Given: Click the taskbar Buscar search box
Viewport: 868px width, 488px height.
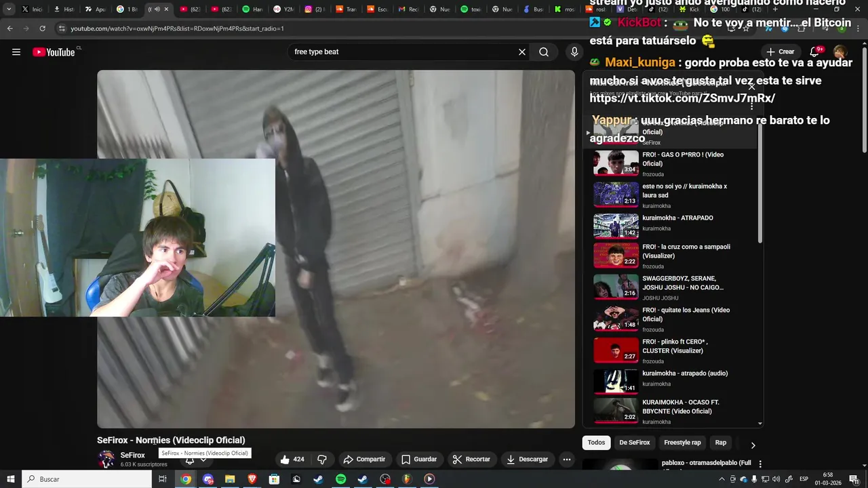Looking at the screenshot, I should click(87, 479).
